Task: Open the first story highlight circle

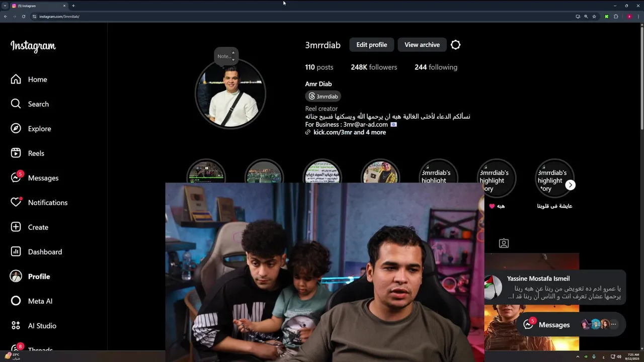Action: 206,172
